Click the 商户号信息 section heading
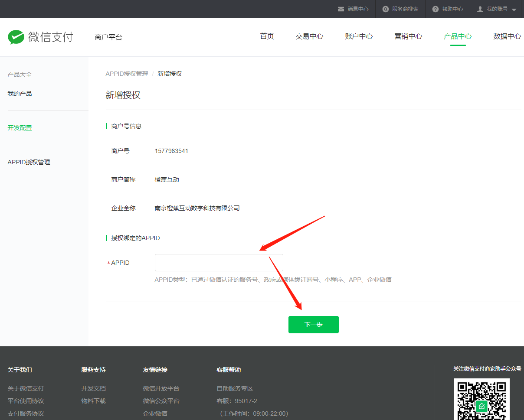Image resolution: width=524 pixels, height=420 pixels. click(x=126, y=126)
